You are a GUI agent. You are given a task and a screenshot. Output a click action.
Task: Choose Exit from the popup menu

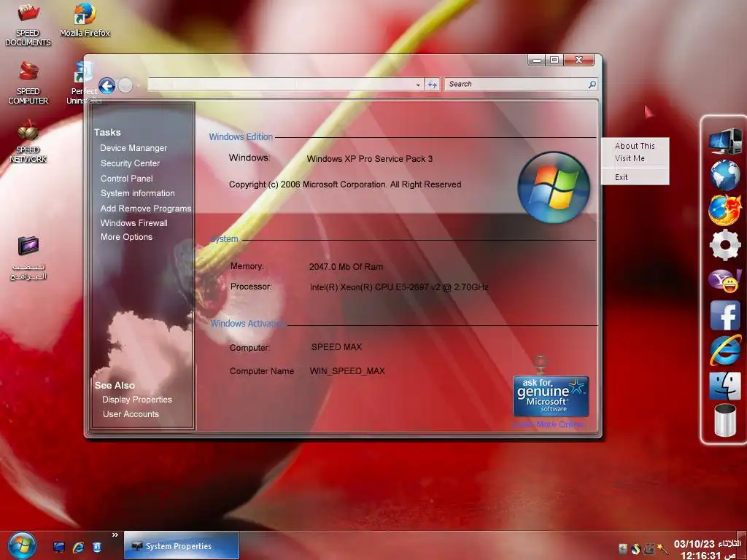(x=622, y=177)
